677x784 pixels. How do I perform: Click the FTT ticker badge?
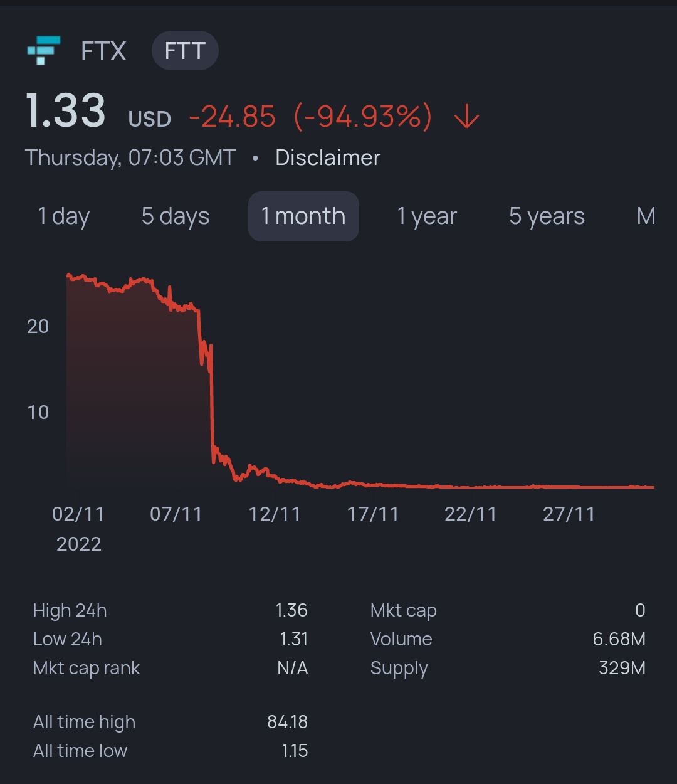tap(185, 51)
